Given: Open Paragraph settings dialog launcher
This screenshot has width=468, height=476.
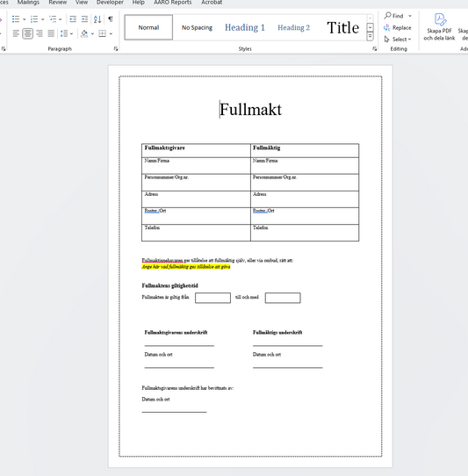Looking at the screenshot, I should point(116,49).
